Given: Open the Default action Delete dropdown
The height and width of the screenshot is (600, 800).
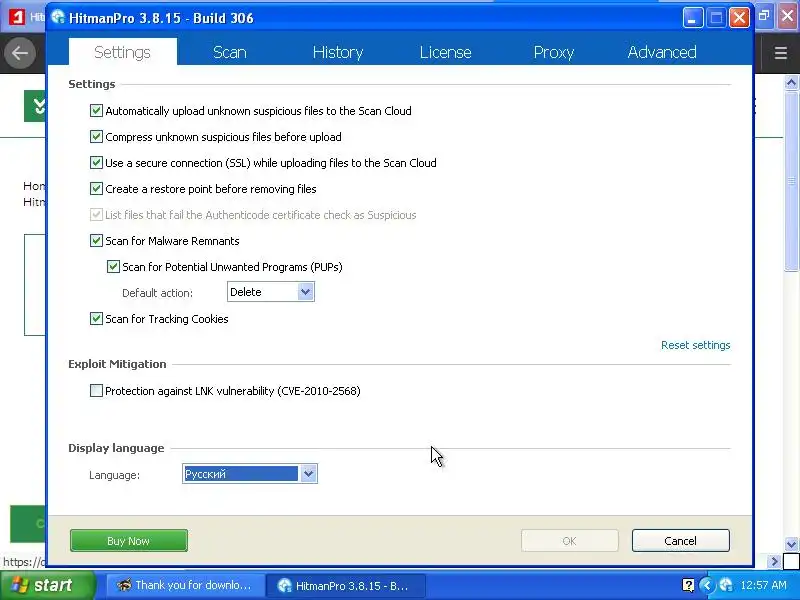Looking at the screenshot, I should [270, 292].
